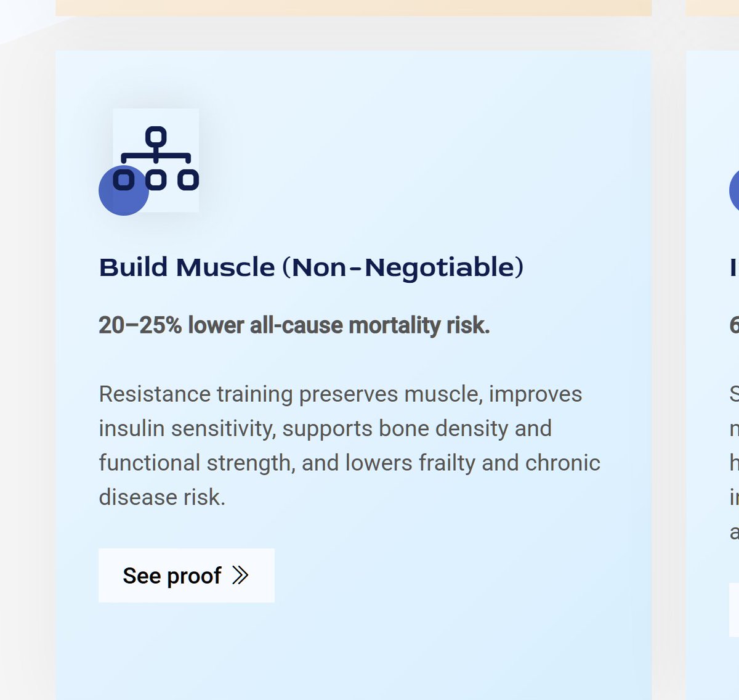739x700 pixels.
Task: Click the Build Muscle (Non-Negotiable) heading
Action: 311,267
